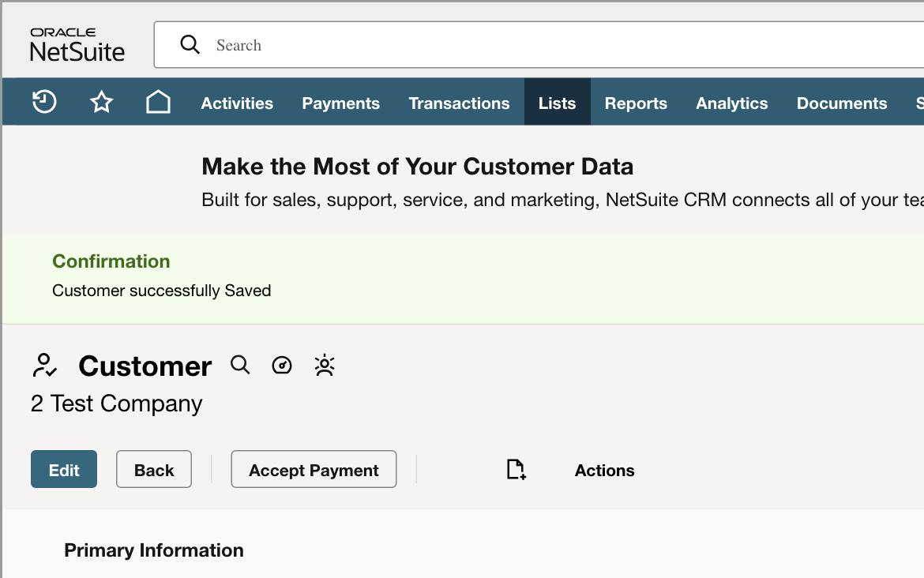Image resolution: width=924 pixels, height=578 pixels.
Task: Go to the Home dashboard icon
Action: 158,102
